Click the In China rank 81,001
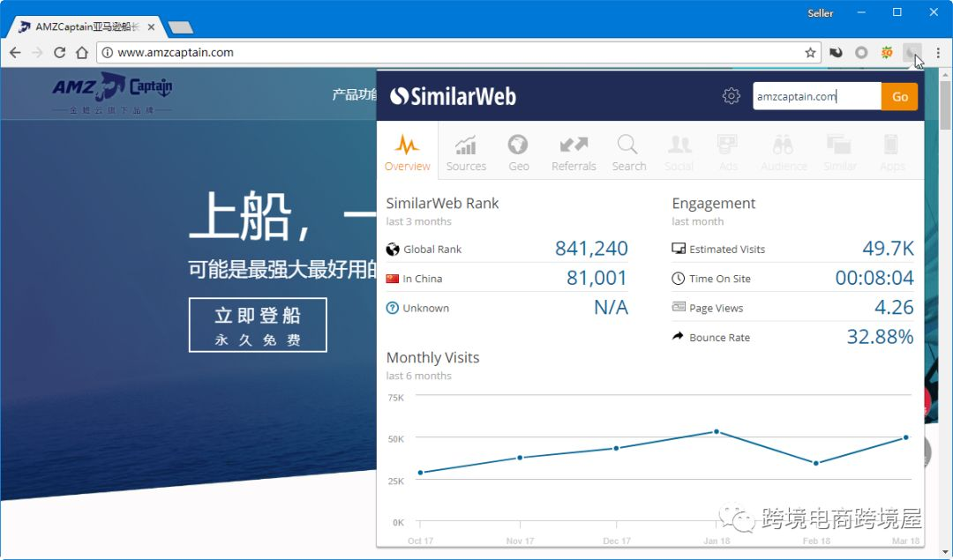 coord(597,278)
